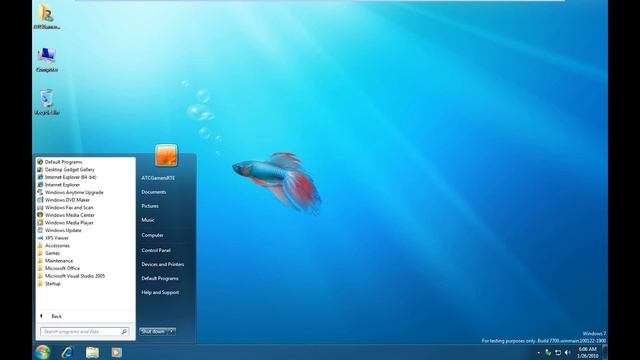This screenshot has width=640, height=360.
Task: Click the Show desktop button
Action: pyautogui.click(x=605, y=352)
